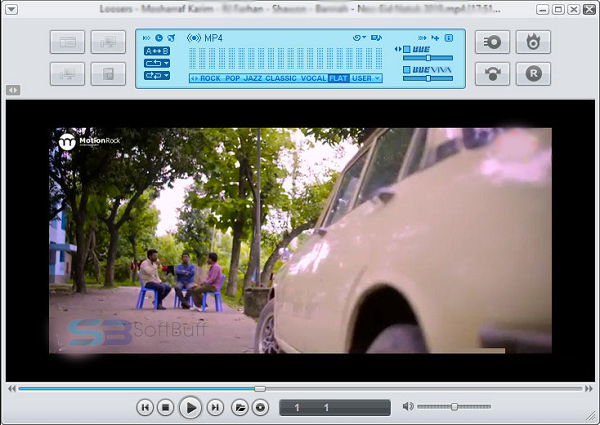Open a file with the folder icon
The image size is (600, 425).
click(x=240, y=407)
